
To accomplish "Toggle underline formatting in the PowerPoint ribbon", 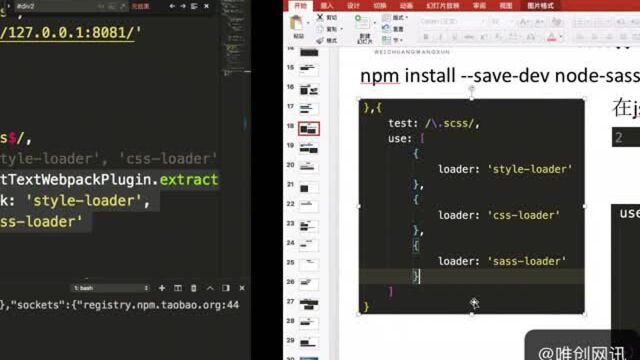I will (454, 37).
